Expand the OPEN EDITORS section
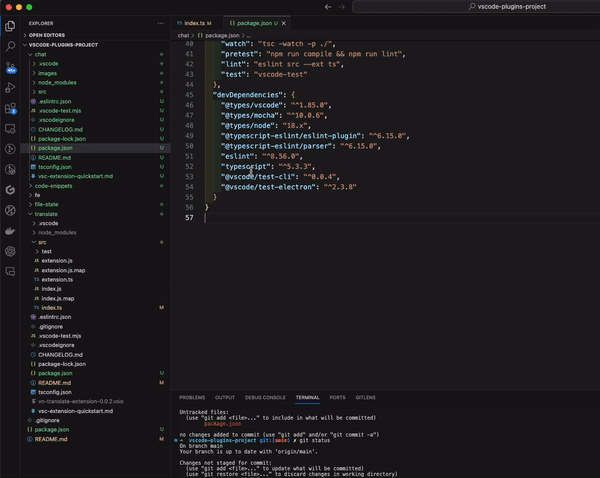 click(x=48, y=33)
